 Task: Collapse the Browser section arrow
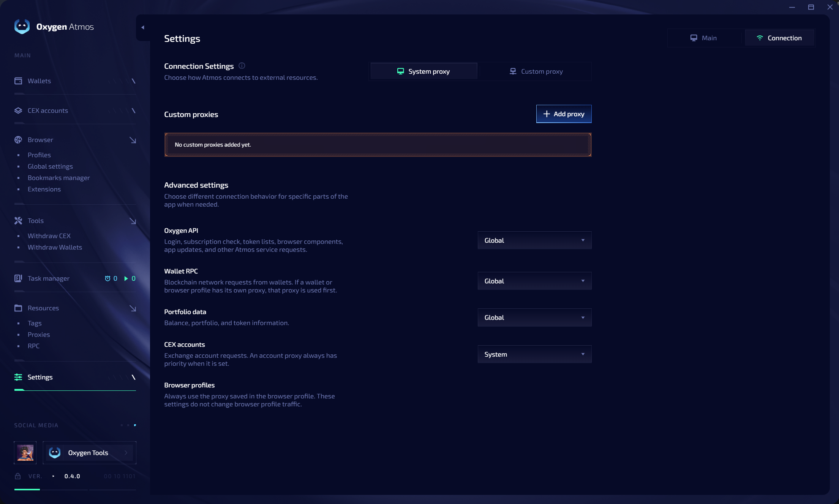133,140
